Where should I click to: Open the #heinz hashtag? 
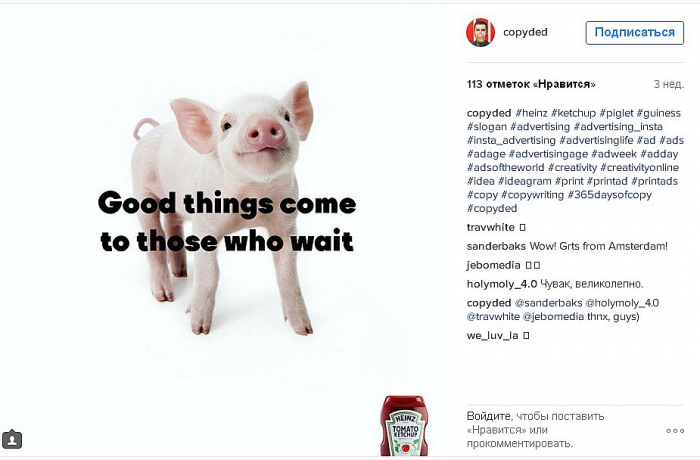[531, 113]
